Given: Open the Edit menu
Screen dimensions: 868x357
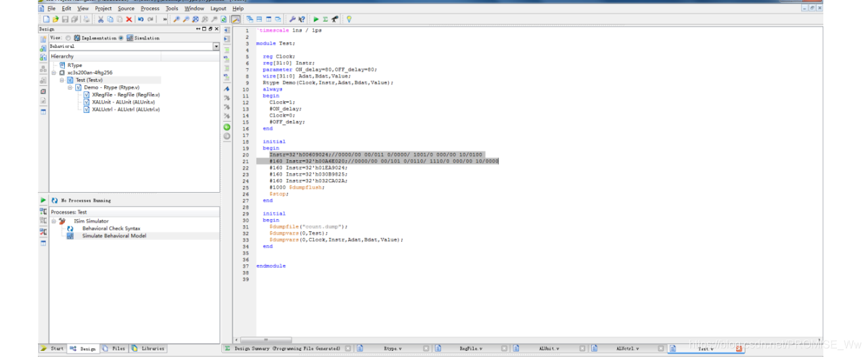Looking at the screenshot, I should 66,8.
